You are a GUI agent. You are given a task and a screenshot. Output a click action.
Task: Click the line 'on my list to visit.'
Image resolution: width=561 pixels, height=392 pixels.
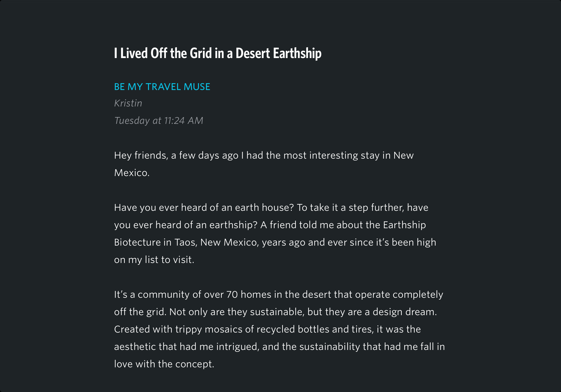tap(154, 259)
